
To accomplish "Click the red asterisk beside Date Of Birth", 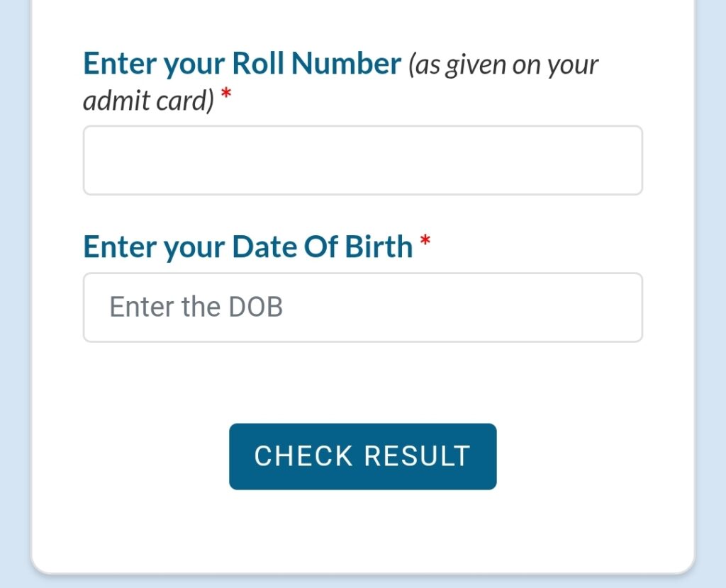I will 425,241.
